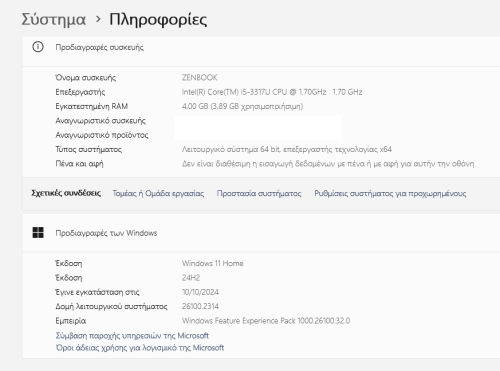Click the Windows Feature Experience Pack value
This screenshot has height=371, width=500.
[266, 321]
